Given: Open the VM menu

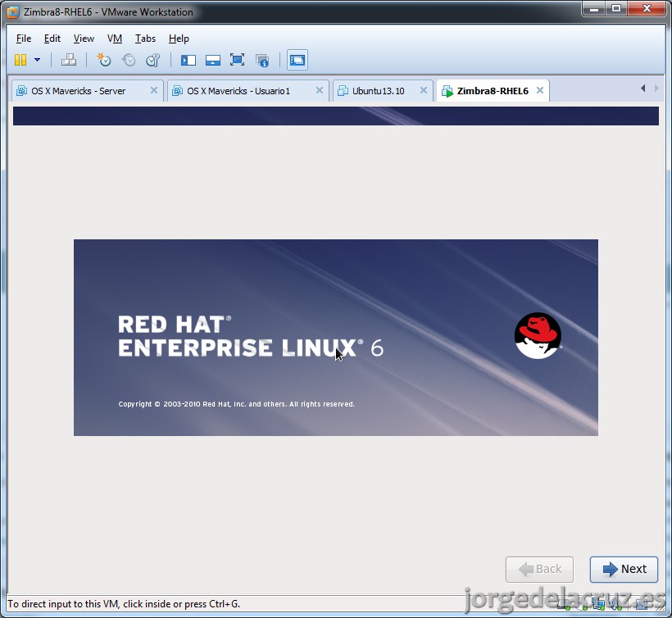Looking at the screenshot, I should tap(115, 39).
